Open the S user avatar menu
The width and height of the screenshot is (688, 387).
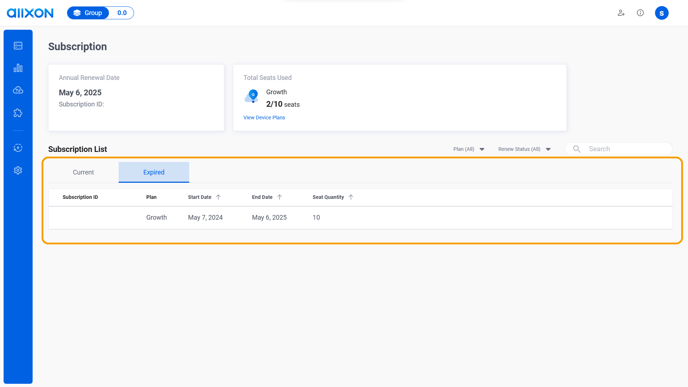pos(662,13)
